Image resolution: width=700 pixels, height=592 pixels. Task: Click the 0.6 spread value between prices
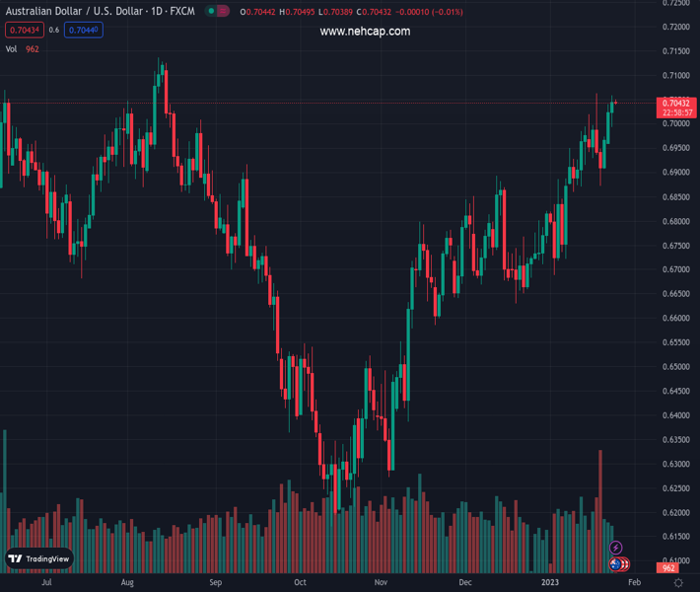point(53,30)
